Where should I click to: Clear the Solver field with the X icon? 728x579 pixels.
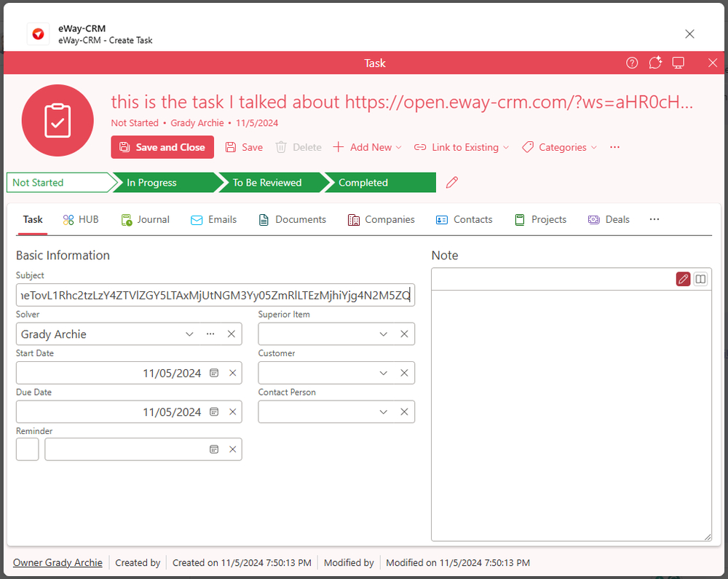click(x=232, y=334)
